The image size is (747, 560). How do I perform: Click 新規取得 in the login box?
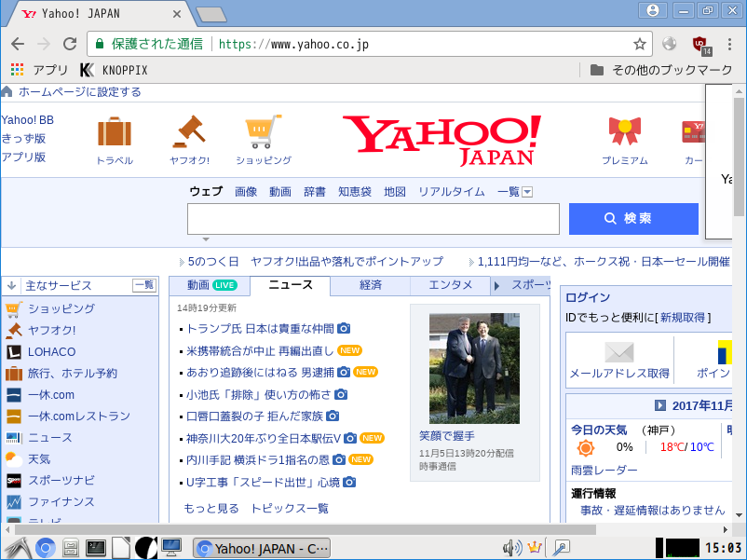[x=682, y=318]
